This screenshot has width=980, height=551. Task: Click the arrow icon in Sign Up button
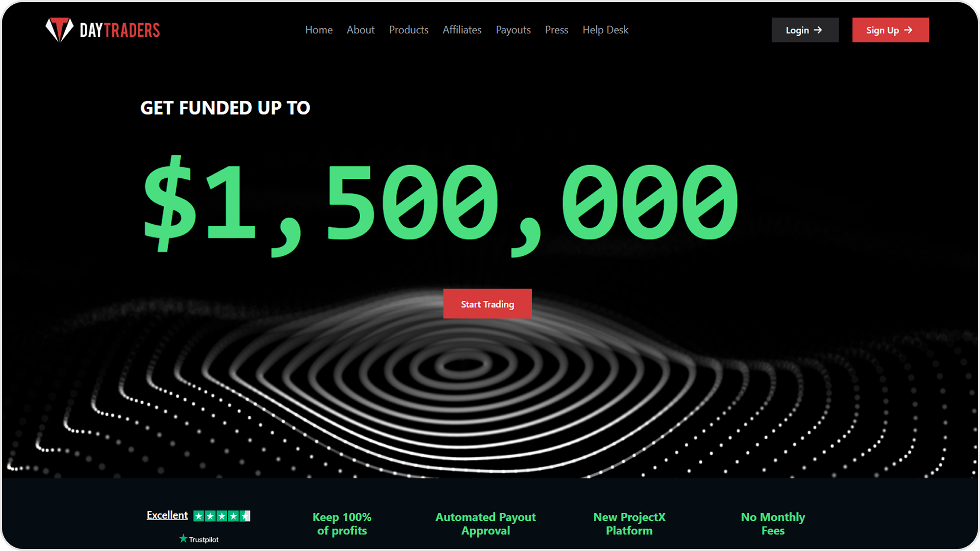[x=908, y=30]
